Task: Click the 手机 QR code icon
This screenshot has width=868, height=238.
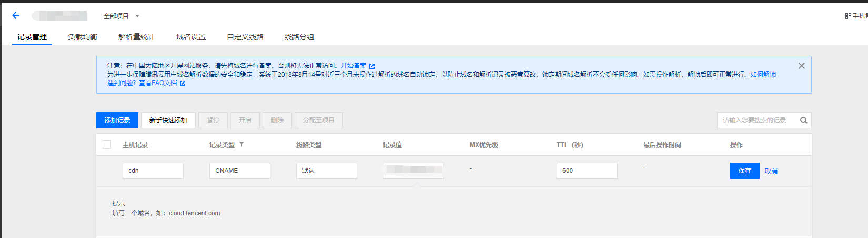Action: click(848, 16)
